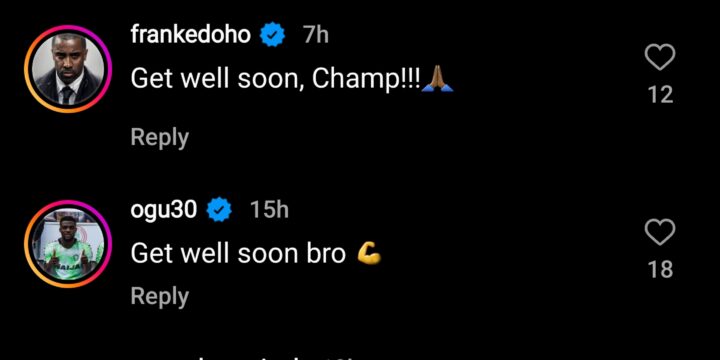Like frankedoho's comment with the heart
The width and height of the screenshot is (720, 360).
pos(660,58)
